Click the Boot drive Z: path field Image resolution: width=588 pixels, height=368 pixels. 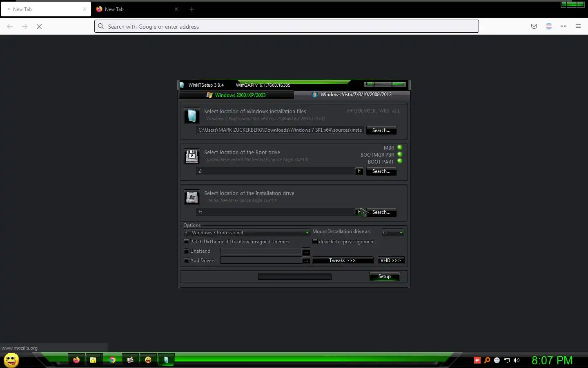click(x=276, y=171)
